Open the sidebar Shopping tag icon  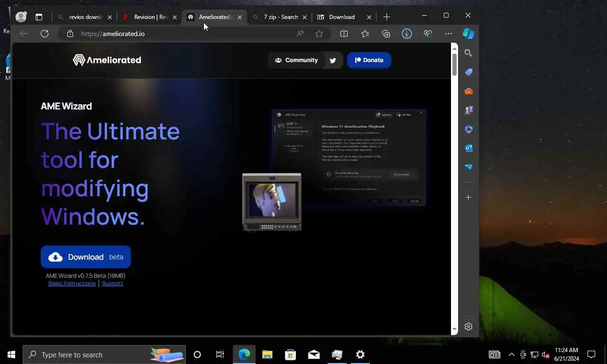pos(469,72)
